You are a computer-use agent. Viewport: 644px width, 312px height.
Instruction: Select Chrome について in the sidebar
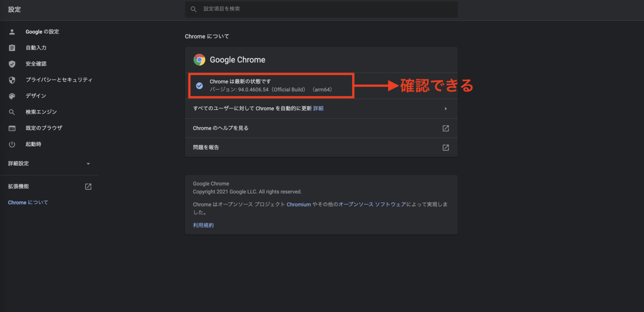[x=28, y=202]
